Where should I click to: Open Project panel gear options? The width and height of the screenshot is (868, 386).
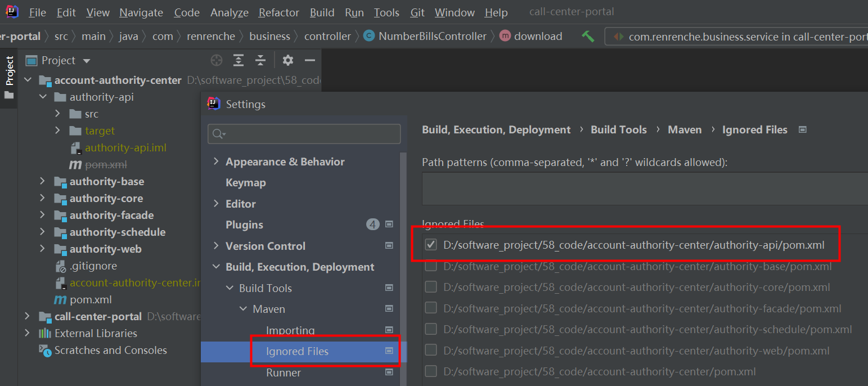point(288,60)
